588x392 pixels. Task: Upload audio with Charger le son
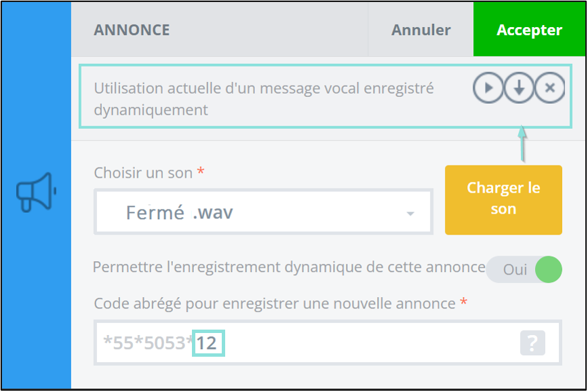pyautogui.click(x=503, y=200)
